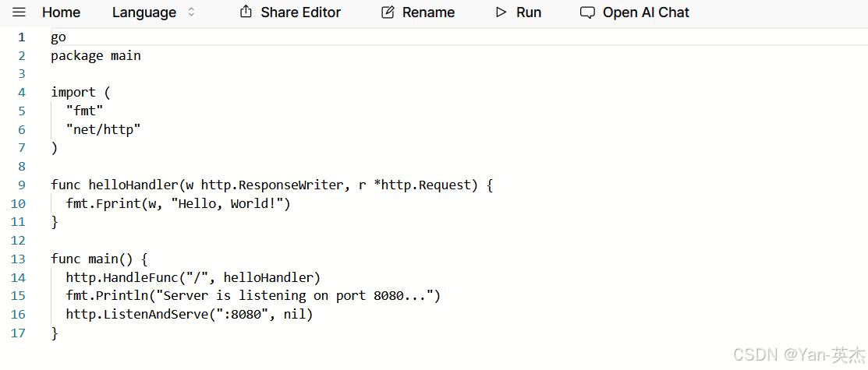Viewport: 868px width, 370px height.
Task: Place cursor on ListenAndServe line
Action: tap(190, 315)
